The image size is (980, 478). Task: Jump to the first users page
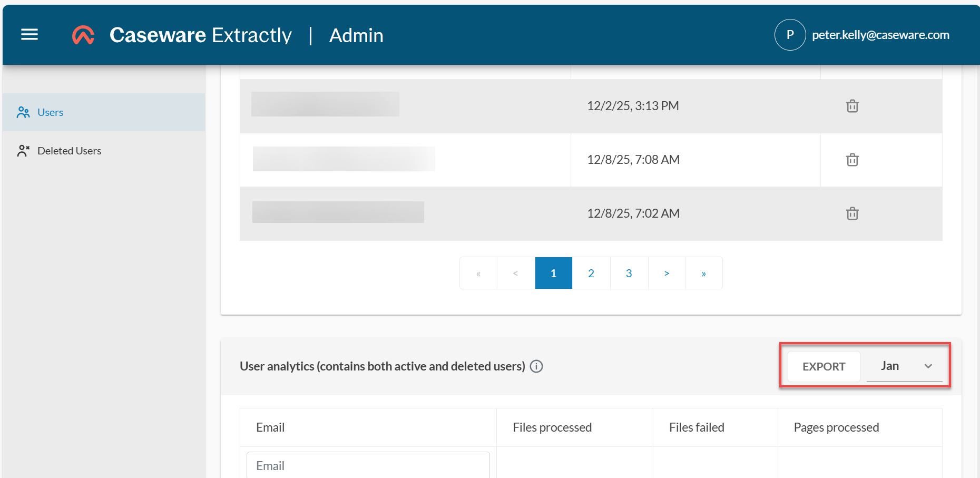click(478, 273)
